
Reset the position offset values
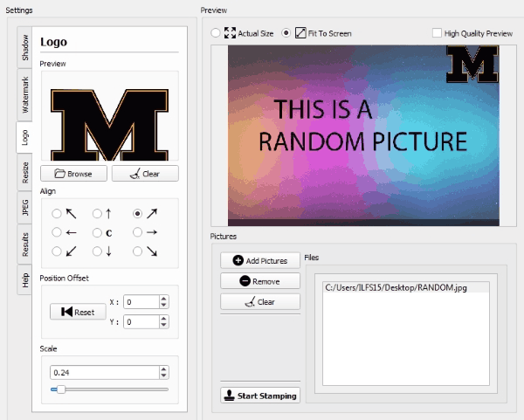point(78,312)
